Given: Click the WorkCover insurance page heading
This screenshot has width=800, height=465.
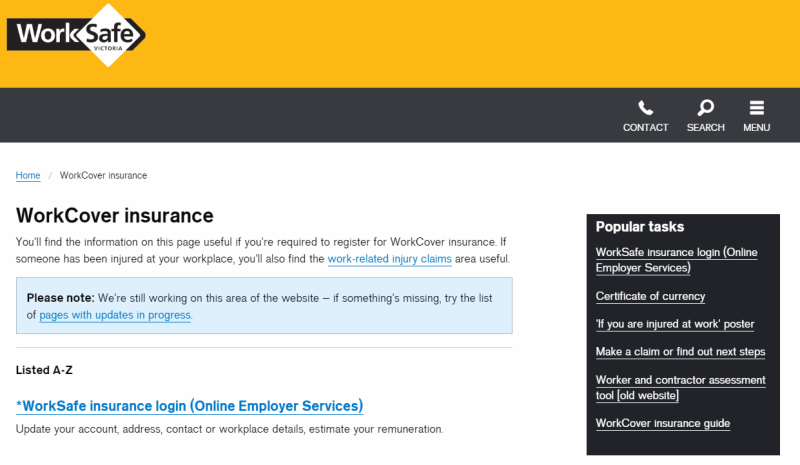Looking at the screenshot, I should click(x=115, y=215).
